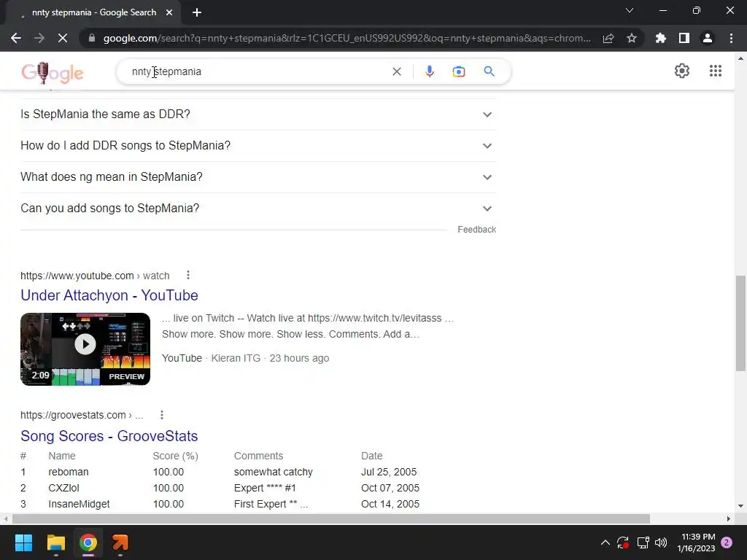Open the network status in tray
The width and height of the screenshot is (747, 560).
point(643,542)
